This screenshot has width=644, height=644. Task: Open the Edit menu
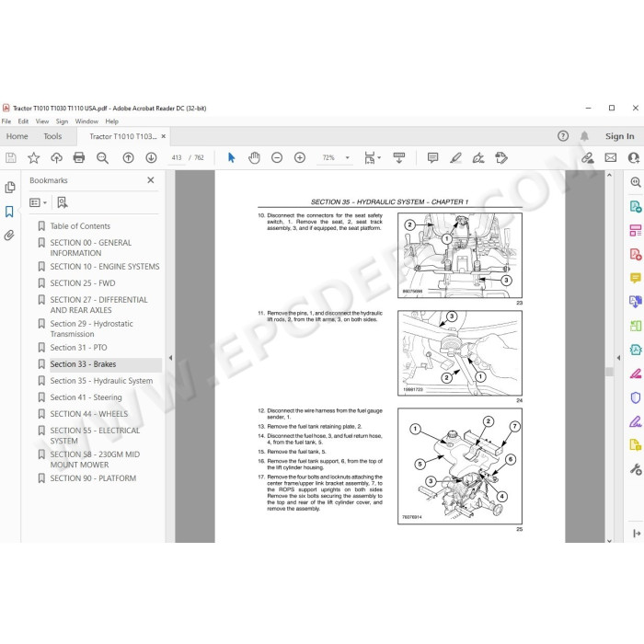23,121
